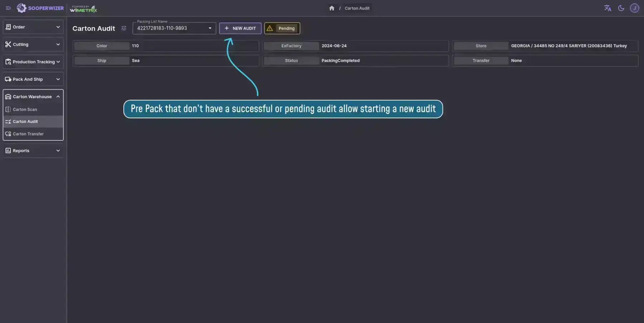The image size is (644, 323).
Task: Click the Wimetrix logo
Action: (x=83, y=9)
